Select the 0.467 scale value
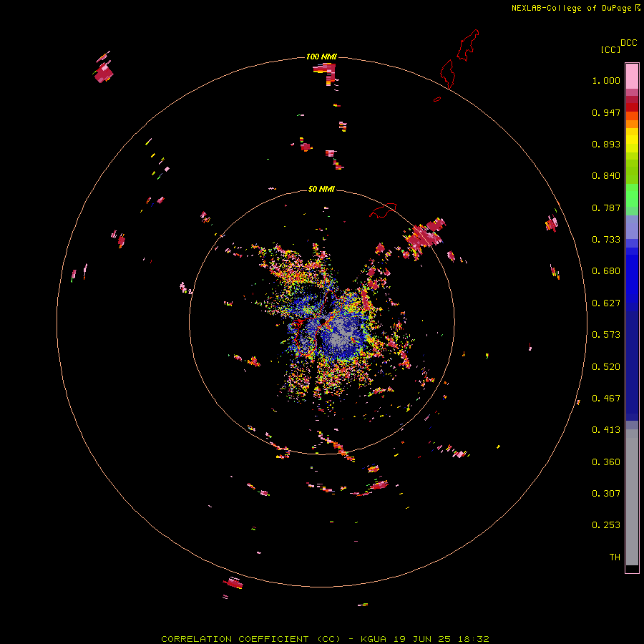This screenshot has width=644, height=644. pos(606,399)
